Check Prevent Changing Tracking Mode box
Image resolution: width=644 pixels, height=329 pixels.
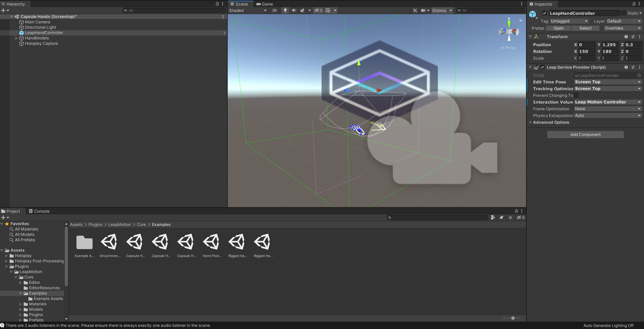point(576,96)
